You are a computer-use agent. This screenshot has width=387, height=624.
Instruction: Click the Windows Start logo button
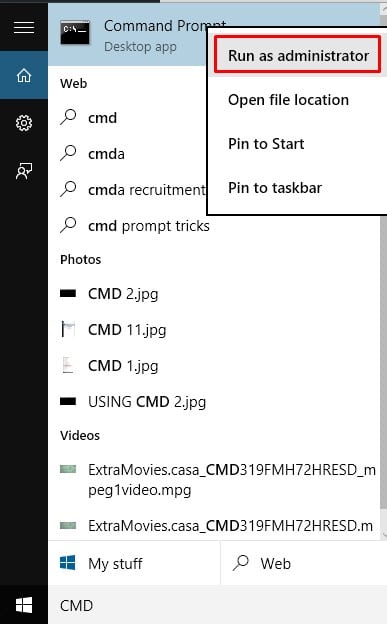tap(24, 605)
